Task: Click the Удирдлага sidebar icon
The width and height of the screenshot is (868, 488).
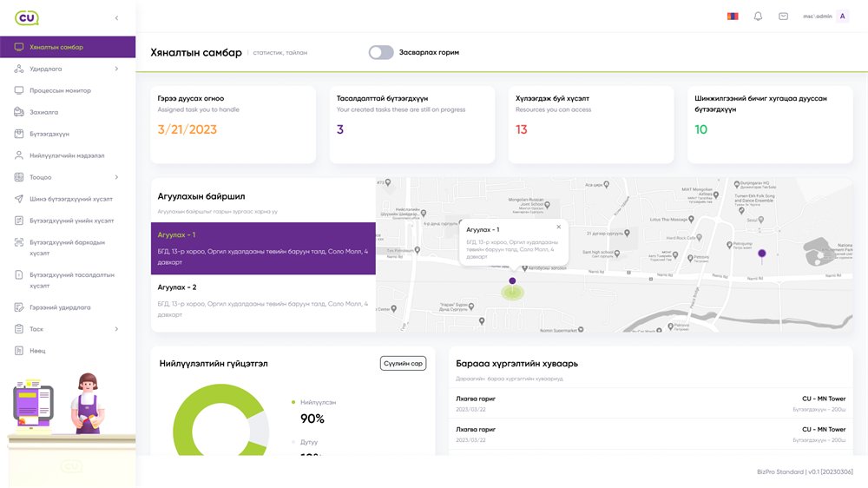Action: [19, 69]
